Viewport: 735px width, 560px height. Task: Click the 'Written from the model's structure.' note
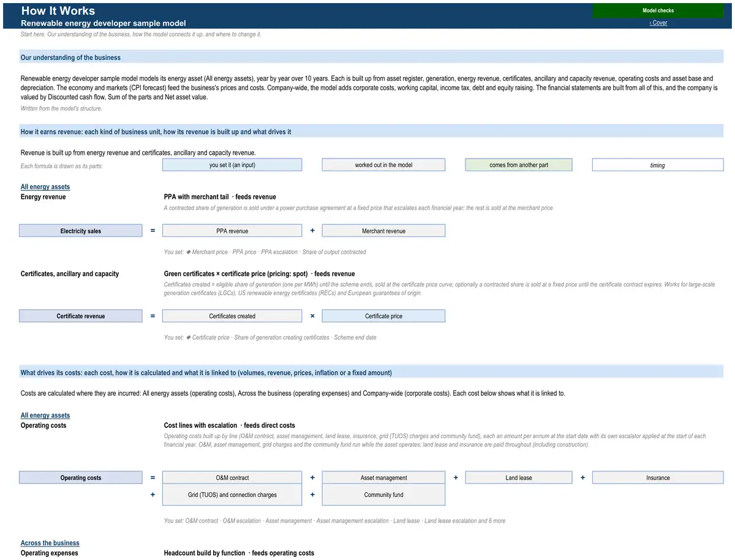[x=61, y=108]
